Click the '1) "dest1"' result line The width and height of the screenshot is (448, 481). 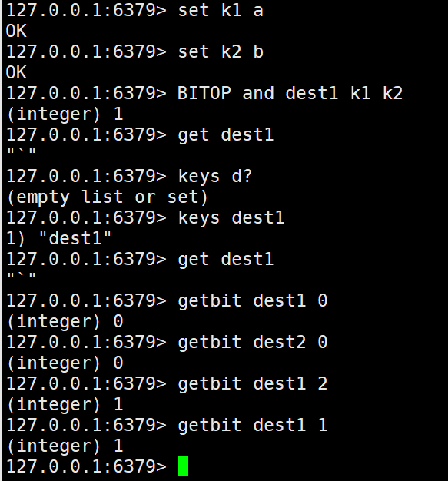click(x=58, y=238)
